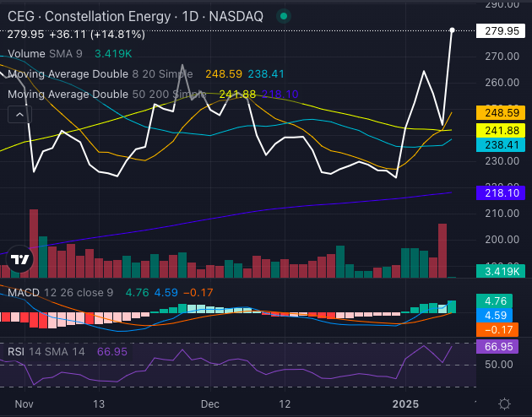
Task: Click the tallest red volume bar in January
Action: (442, 251)
